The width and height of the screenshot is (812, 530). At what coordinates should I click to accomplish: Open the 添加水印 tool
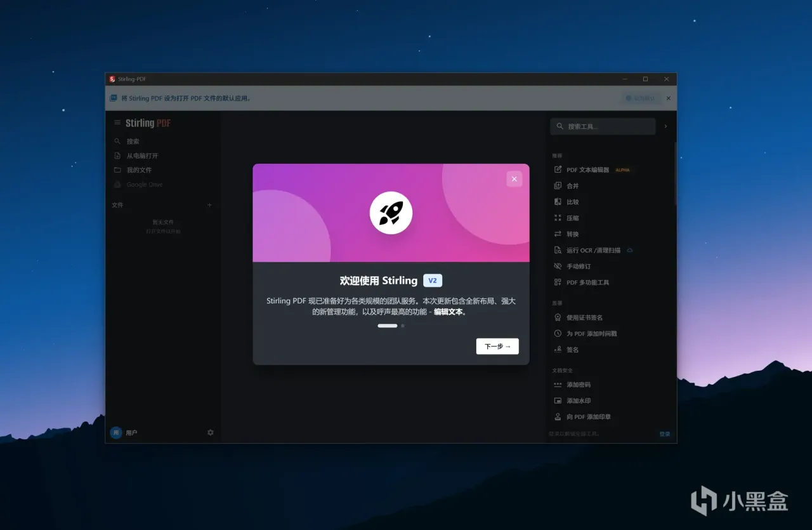pos(579,401)
